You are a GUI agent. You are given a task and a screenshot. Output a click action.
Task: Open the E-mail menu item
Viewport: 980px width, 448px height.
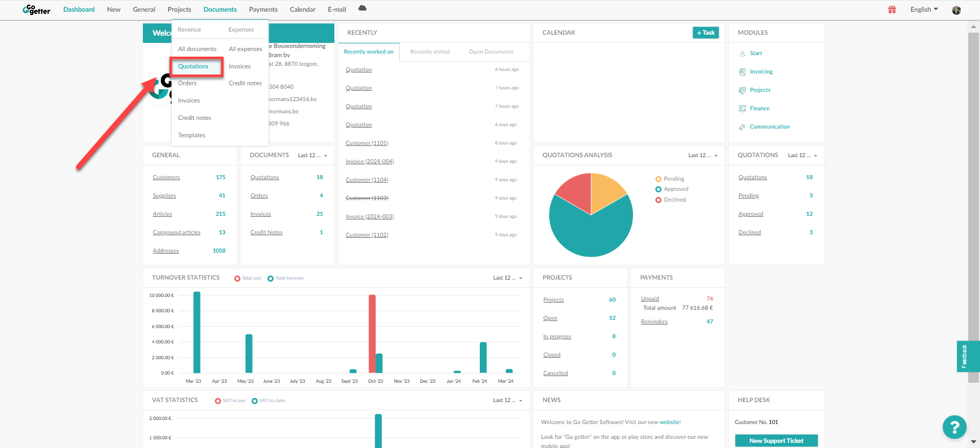pos(337,9)
